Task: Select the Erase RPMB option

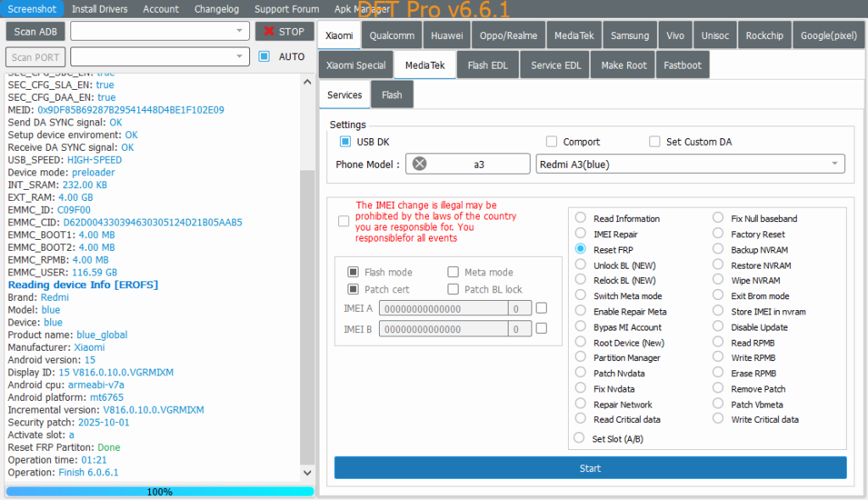Action: point(718,373)
